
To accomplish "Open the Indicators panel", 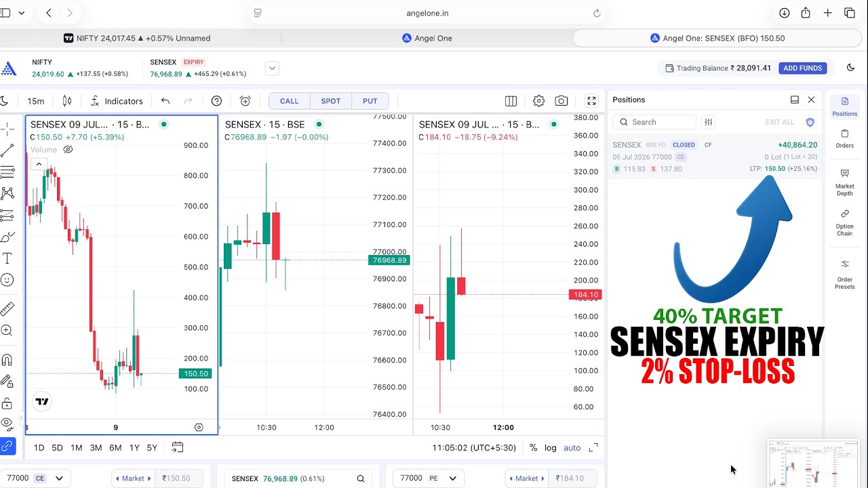I will click(117, 101).
